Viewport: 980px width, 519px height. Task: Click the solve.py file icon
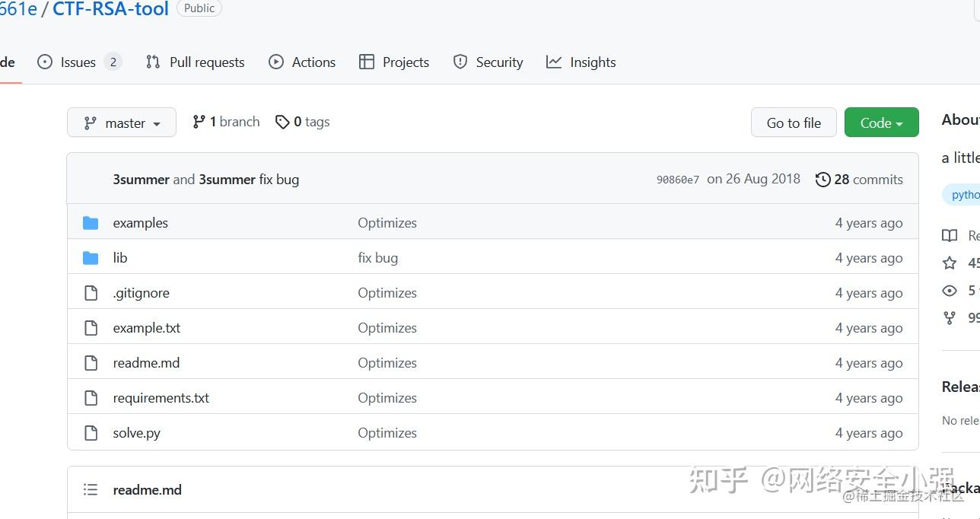tap(91, 432)
